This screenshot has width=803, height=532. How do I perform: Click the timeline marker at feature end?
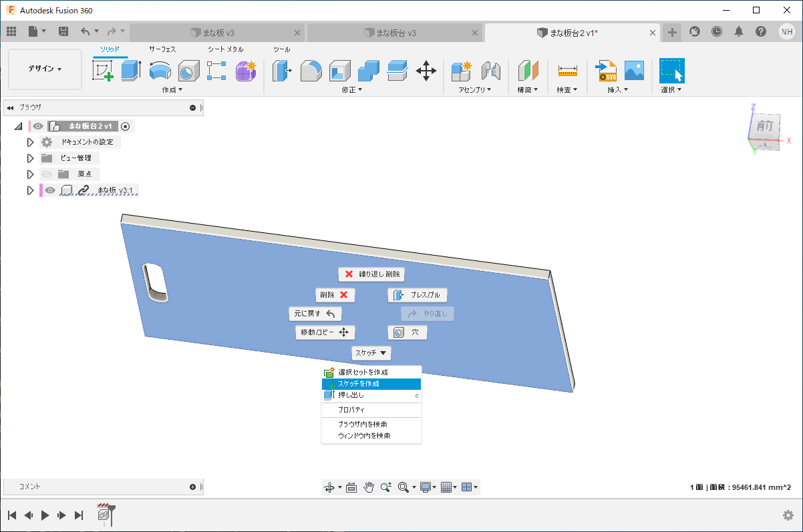[x=112, y=514]
